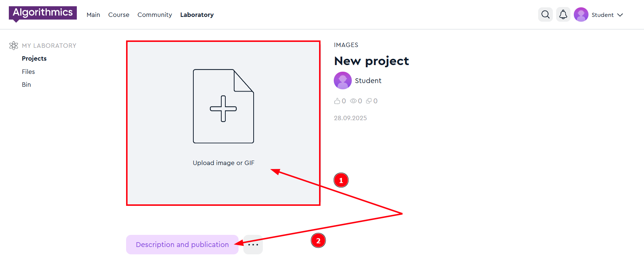Select the Laboratory menu item
The image size is (644, 265).
point(197,15)
